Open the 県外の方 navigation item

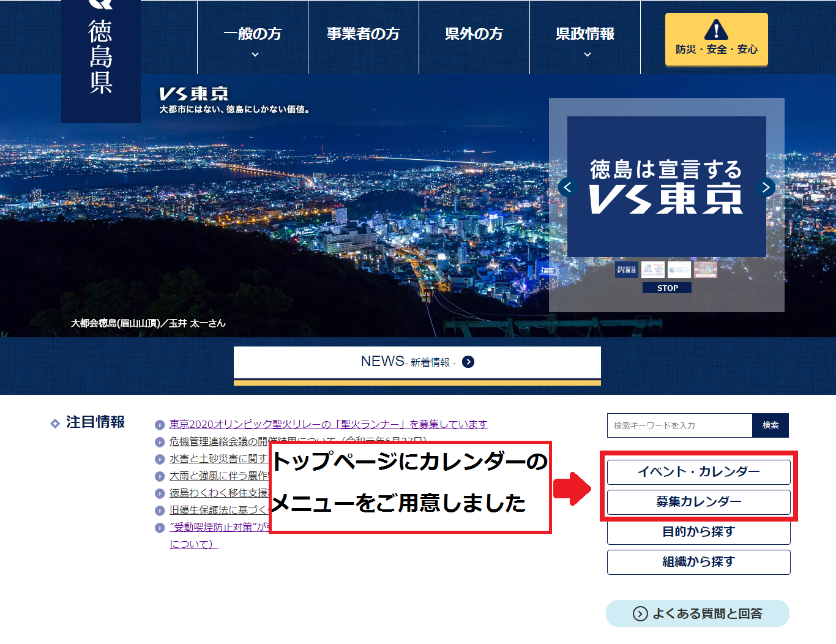click(474, 38)
